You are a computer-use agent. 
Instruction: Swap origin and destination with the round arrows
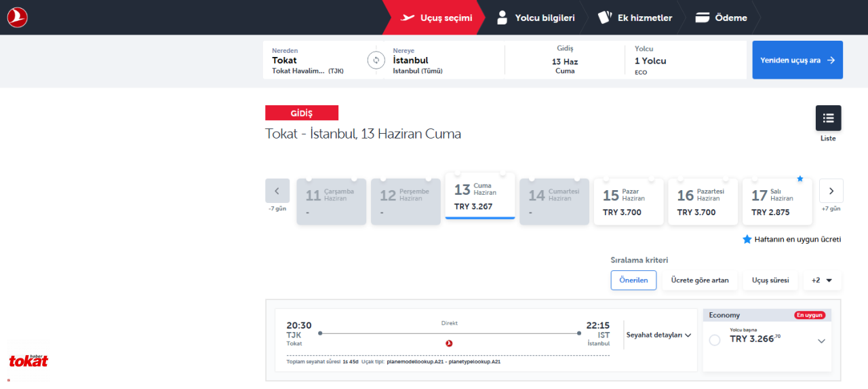click(376, 60)
